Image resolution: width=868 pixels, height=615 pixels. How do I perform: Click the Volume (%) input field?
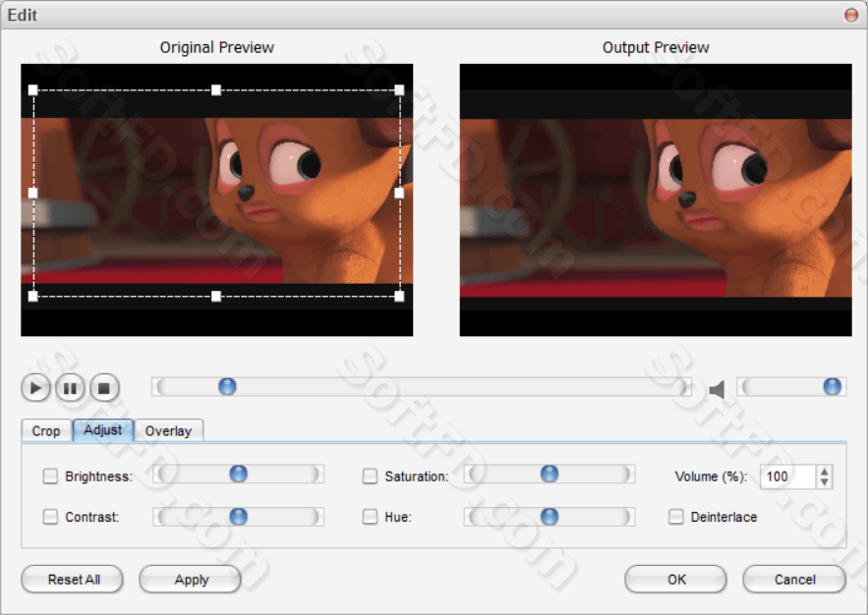[x=787, y=476]
